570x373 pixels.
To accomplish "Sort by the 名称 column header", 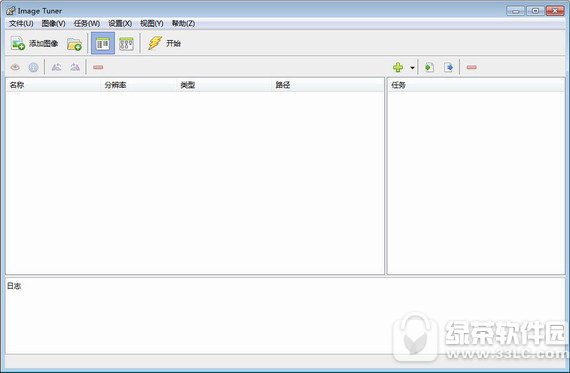I will [53, 85].
